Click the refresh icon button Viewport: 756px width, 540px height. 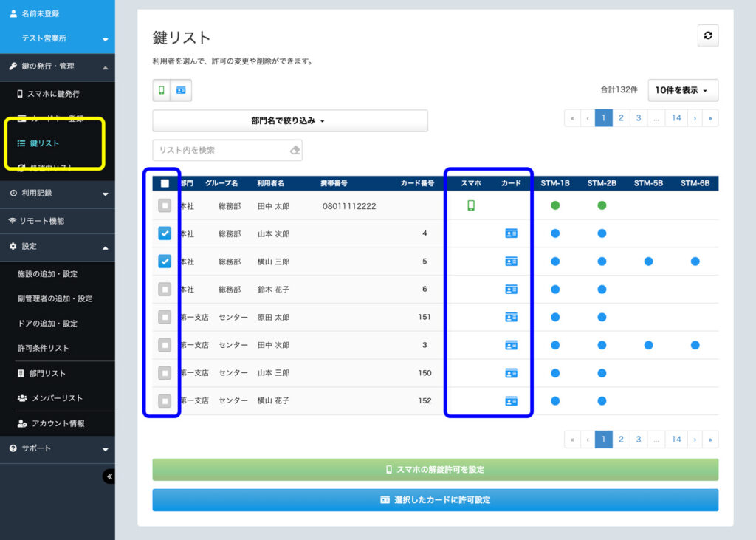pyautogui.click(x=708, y=36)
